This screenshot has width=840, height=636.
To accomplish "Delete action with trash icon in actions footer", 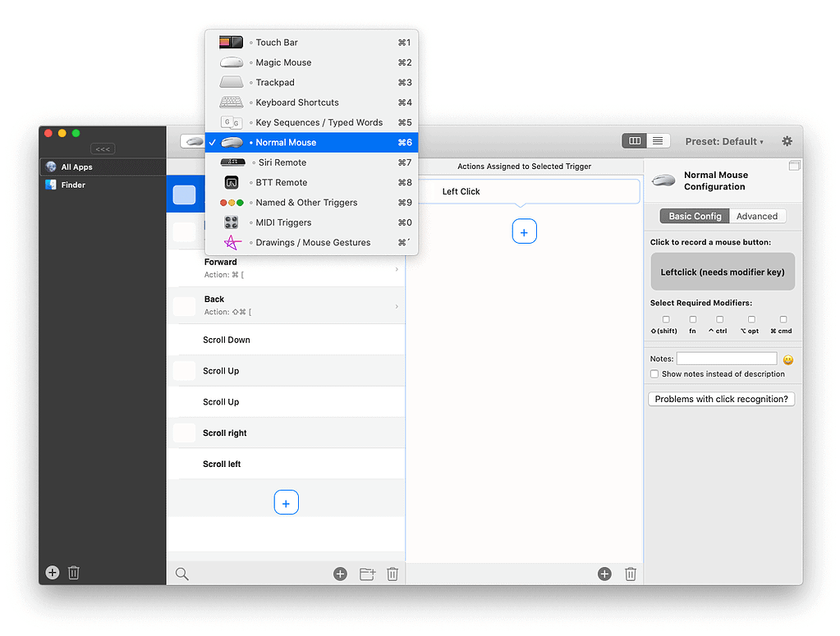I will pos(631,574).
